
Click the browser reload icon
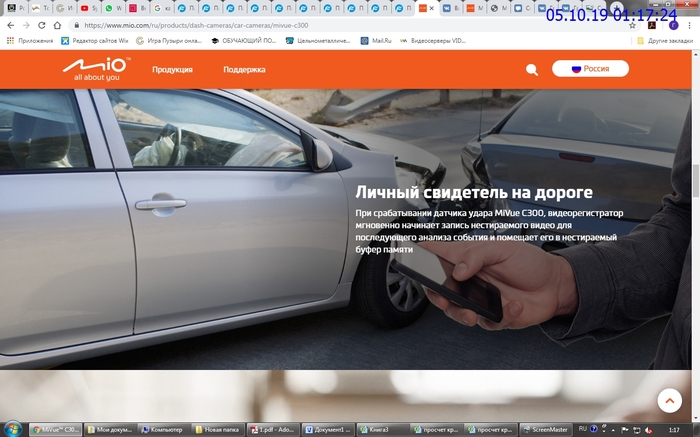point(42,25)
